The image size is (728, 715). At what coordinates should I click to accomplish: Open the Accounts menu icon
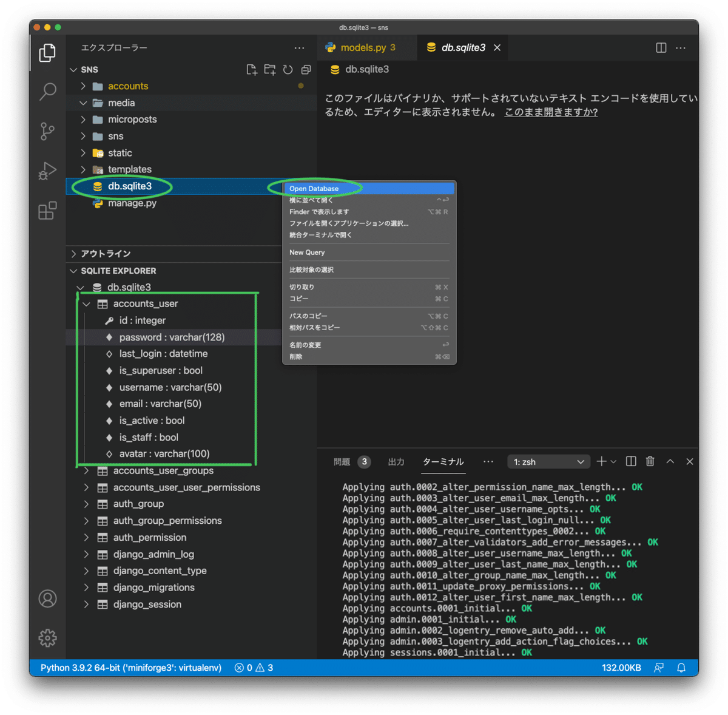(47, 599)
